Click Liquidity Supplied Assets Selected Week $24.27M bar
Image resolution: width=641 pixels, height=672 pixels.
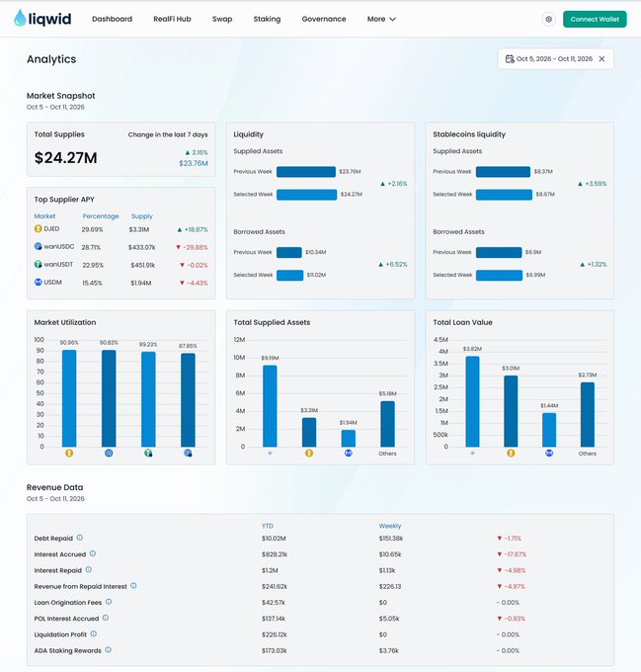point(306,195)
